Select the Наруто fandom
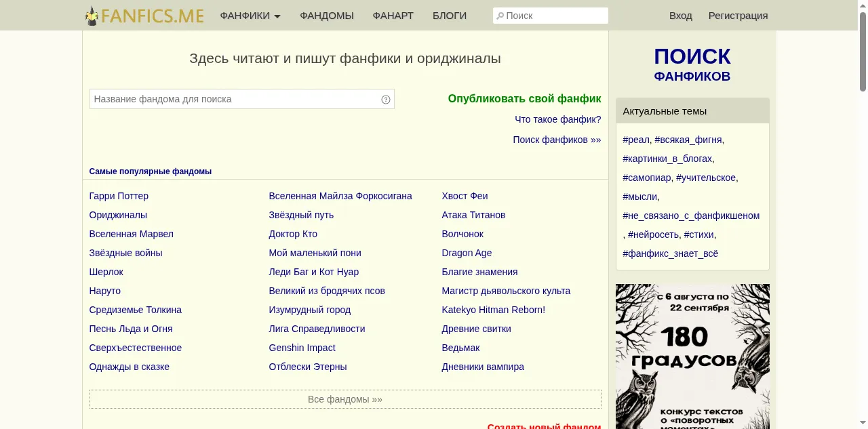Image resolution: width=868 pixels, height=429 pixels. click(105, 291)
